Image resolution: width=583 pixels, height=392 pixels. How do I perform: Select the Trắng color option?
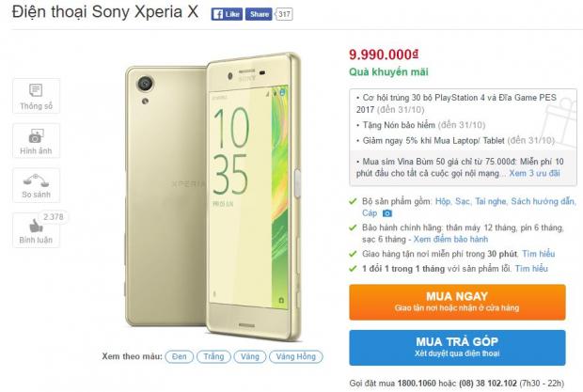pyautogui.click(x=213, y=356)
